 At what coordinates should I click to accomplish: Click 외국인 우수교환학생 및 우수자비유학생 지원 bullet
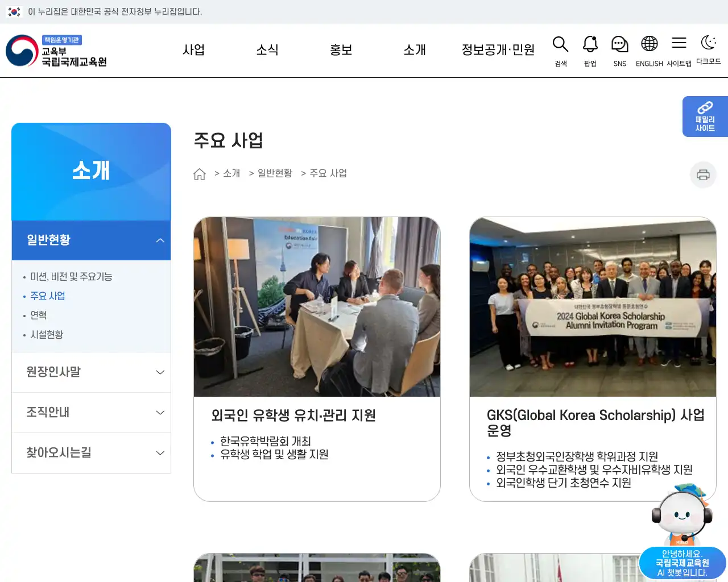pyautogui.click(x=594, y=469)
